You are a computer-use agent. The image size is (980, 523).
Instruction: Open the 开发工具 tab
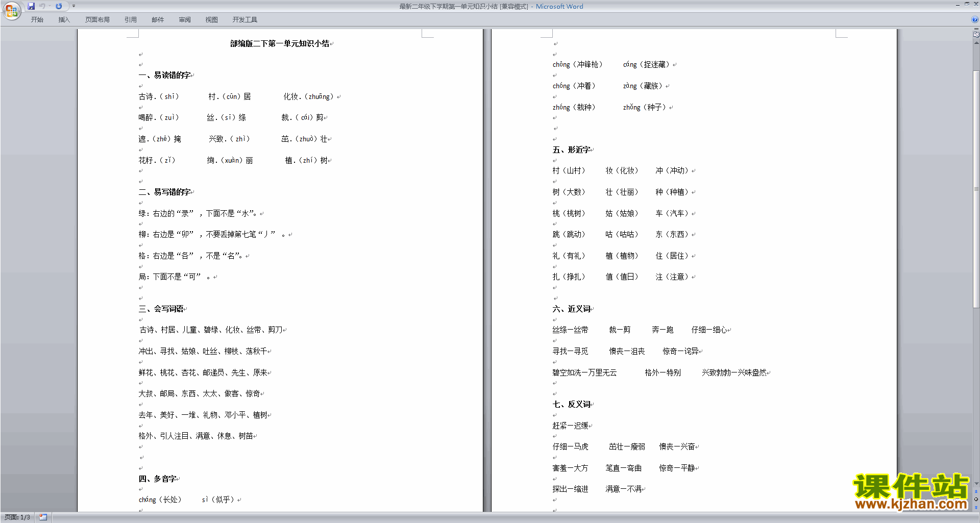point(245,20)
